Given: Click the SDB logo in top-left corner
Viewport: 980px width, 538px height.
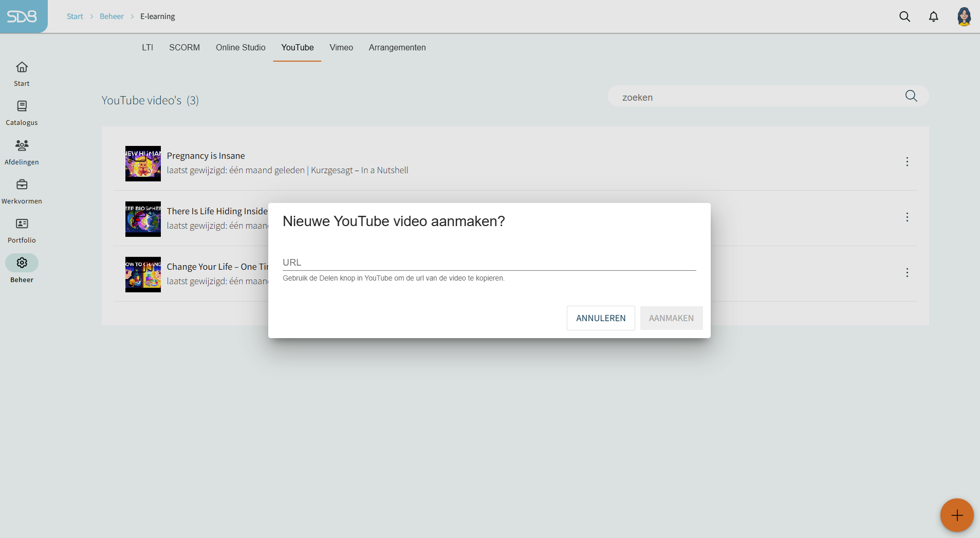Looking at the screenshot, I should 22,16.
